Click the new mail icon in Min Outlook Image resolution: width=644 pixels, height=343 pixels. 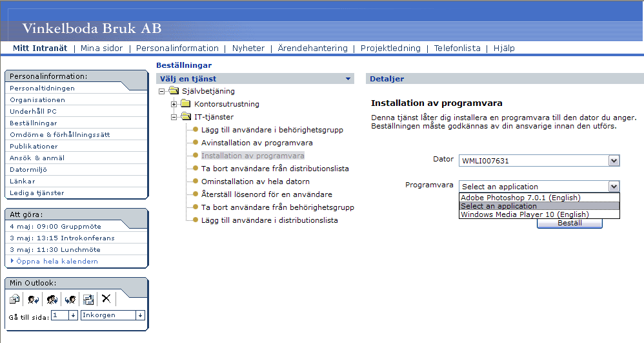(14, 299)
